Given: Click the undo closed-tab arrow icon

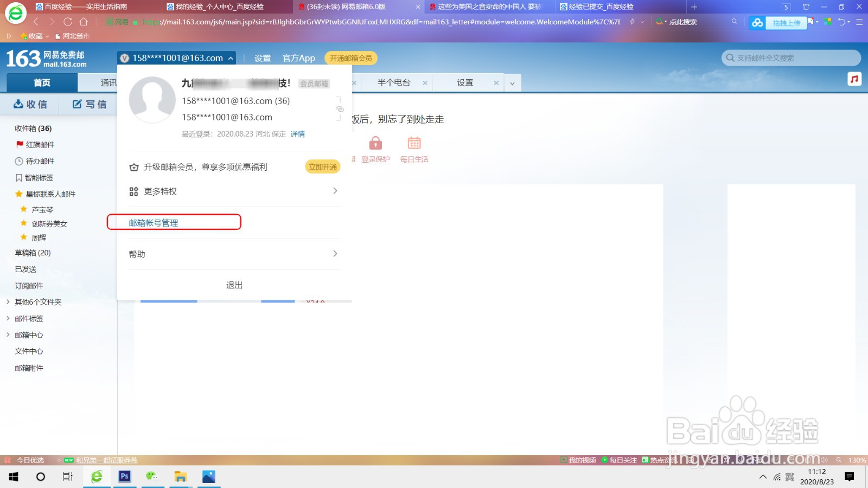Looking at the screenshot, I should pos(841,22).
